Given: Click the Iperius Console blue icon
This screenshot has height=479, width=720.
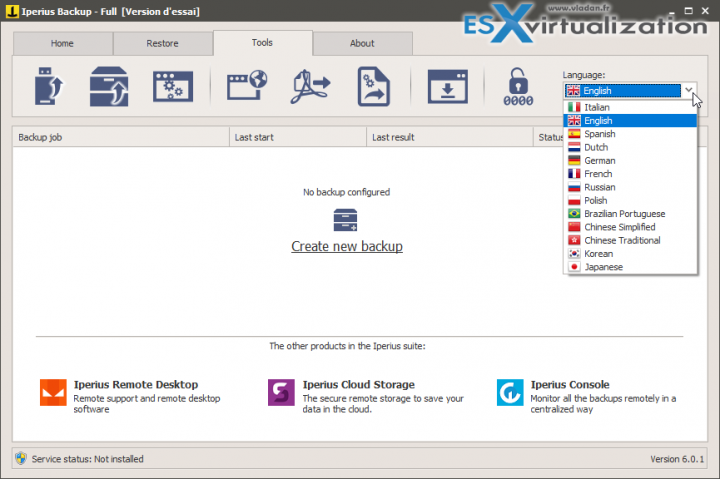Looking at the screenshot, I should coord(510,392).
